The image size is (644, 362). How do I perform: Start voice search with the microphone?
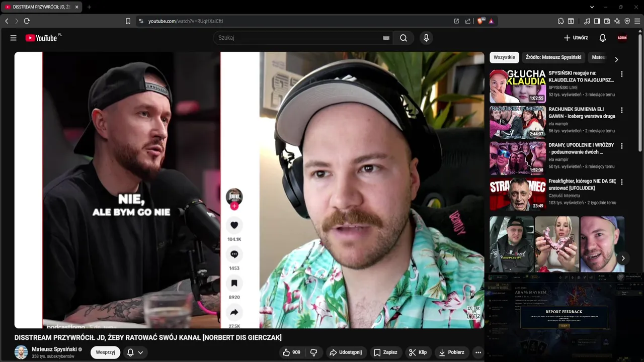click(x=426, y=38)
